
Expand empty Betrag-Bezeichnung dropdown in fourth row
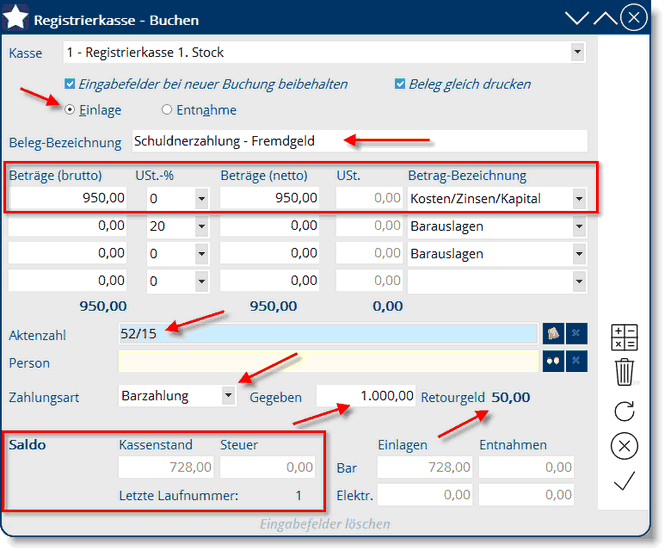pyautogui.click(x=579, y=281)
